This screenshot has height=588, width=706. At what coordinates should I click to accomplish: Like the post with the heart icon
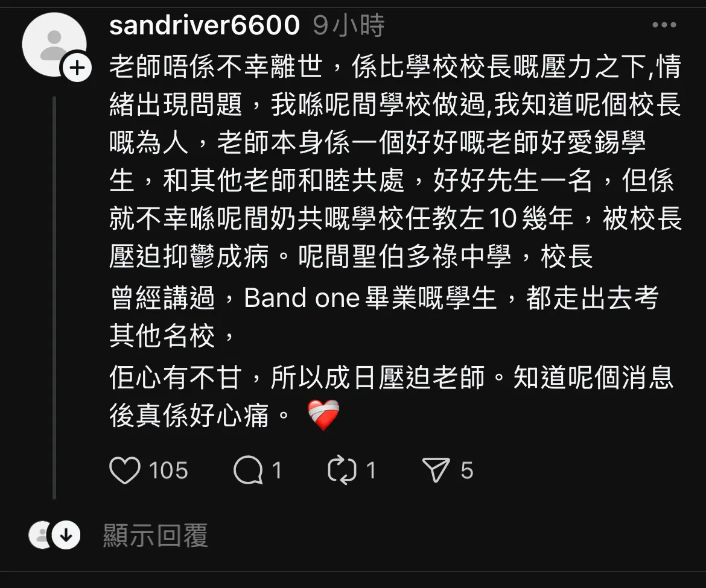[125, 470]
